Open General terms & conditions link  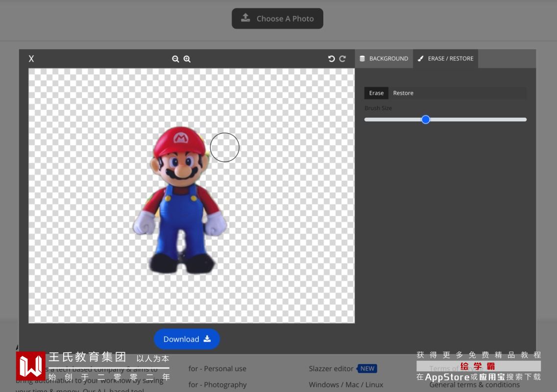tap(474, 385)
